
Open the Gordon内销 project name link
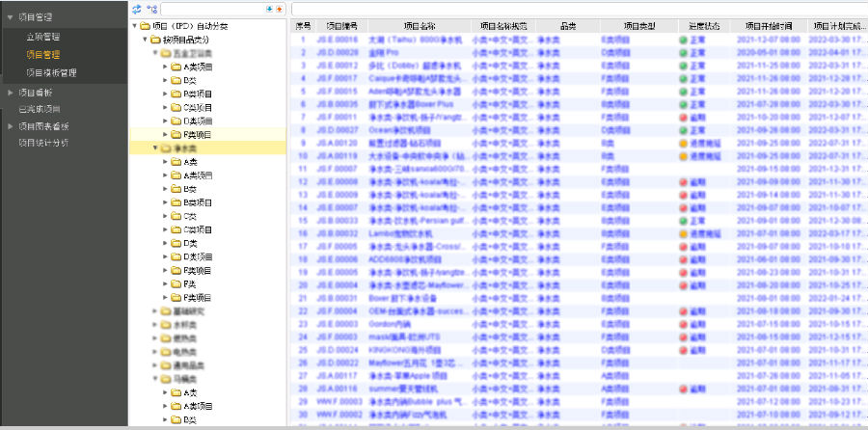391,324
